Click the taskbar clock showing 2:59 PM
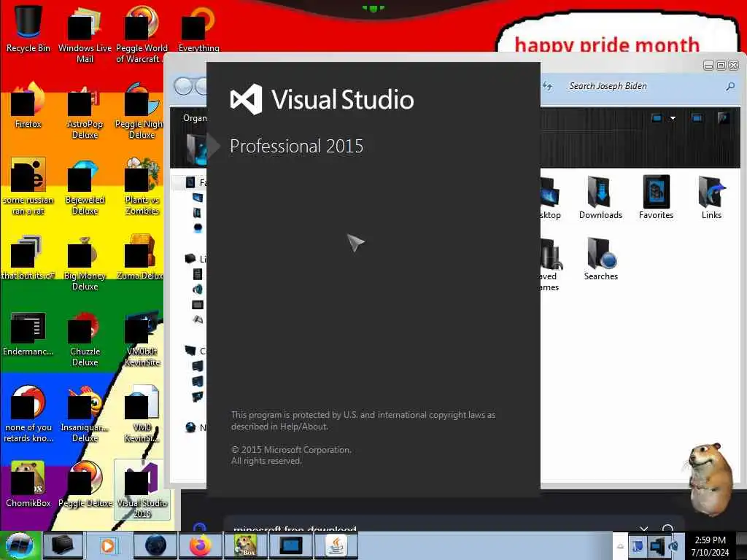Screen dimensions: 747x560 coord(711,545)
